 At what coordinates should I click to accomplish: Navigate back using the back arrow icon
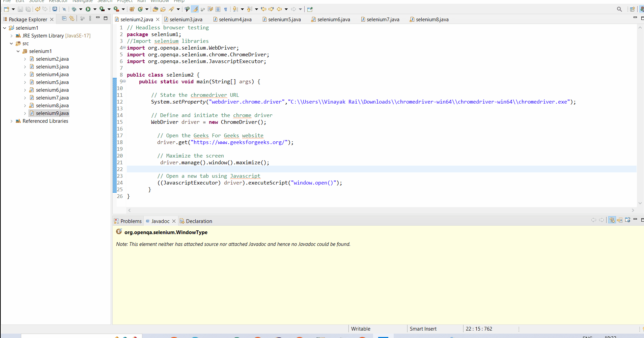(x=279, y=9)
